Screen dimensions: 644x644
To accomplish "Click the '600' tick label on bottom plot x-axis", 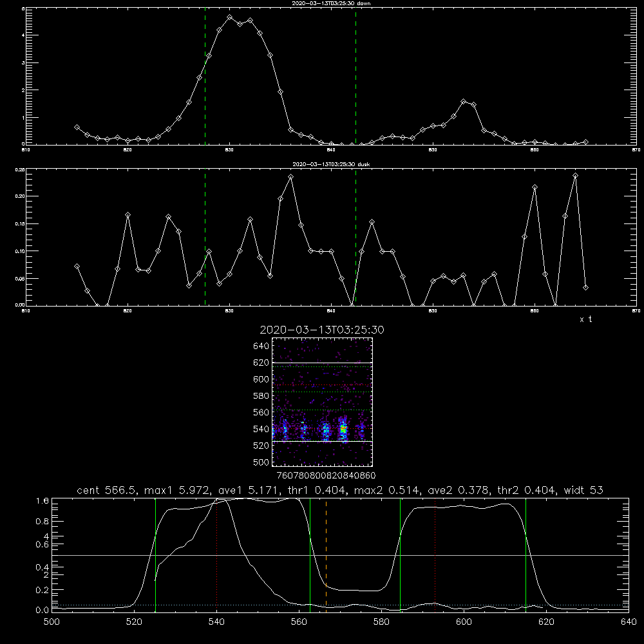I will [464, 622].
